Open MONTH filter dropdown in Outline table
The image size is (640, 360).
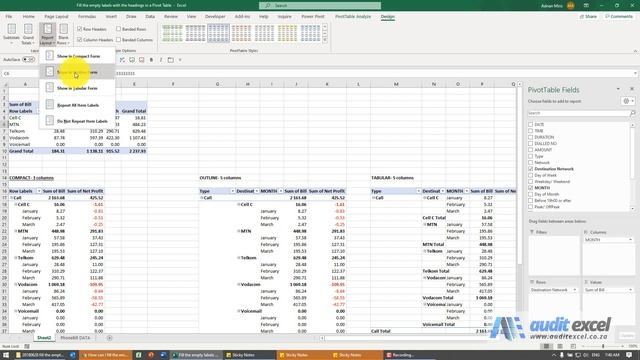click(281, 191)
